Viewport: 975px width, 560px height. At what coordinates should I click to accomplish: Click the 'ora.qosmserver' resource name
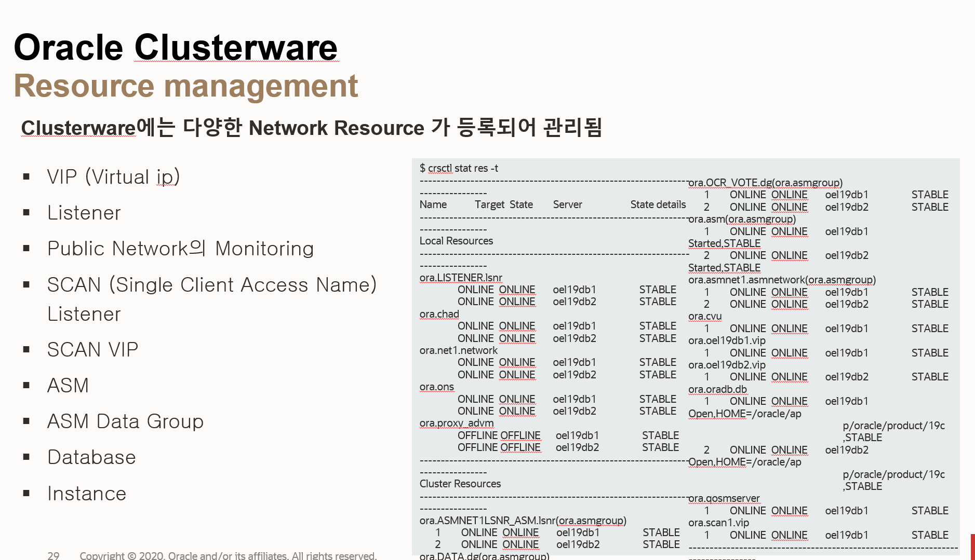pos(724,498)
